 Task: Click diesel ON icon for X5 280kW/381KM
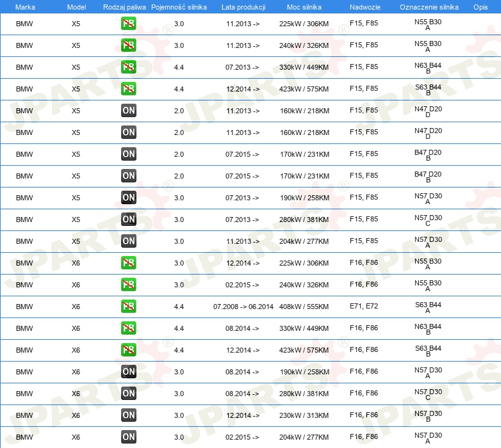[129, 220]
